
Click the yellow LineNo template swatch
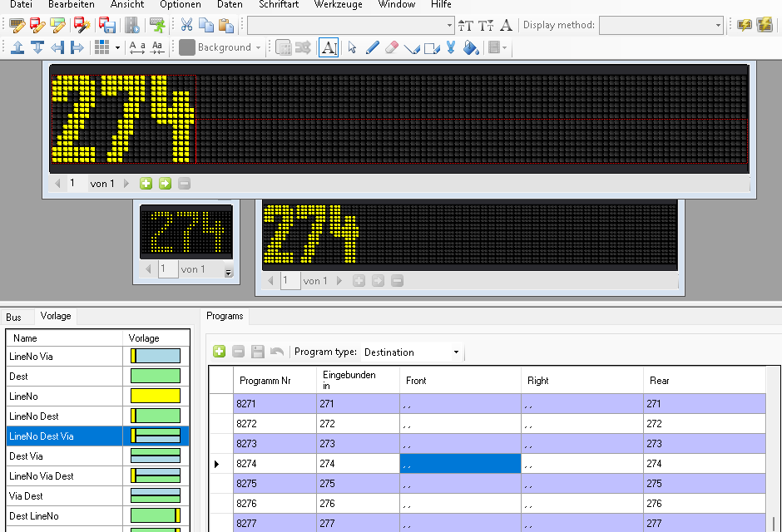pos(155,396)
